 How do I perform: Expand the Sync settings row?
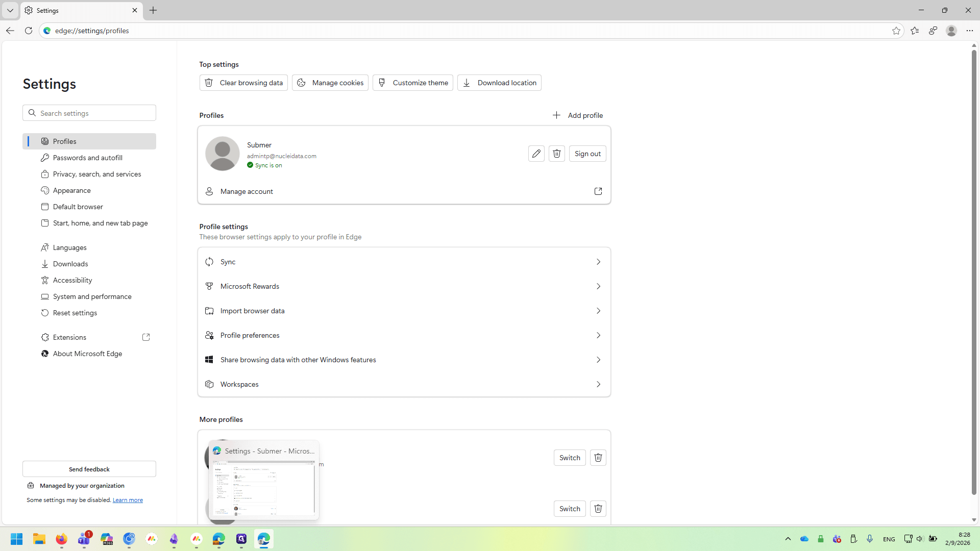coord(404,262)
